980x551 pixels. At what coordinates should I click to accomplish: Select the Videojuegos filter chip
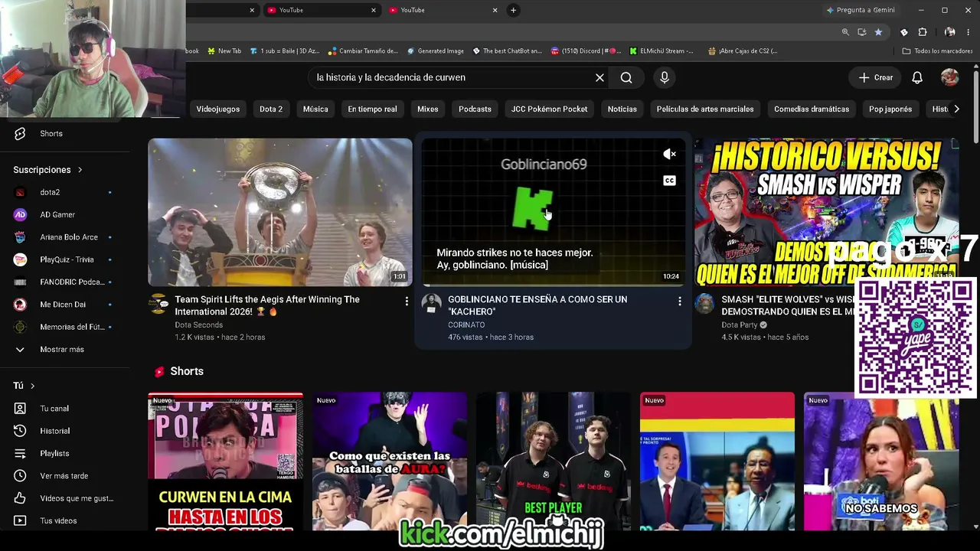pos(218,109)
